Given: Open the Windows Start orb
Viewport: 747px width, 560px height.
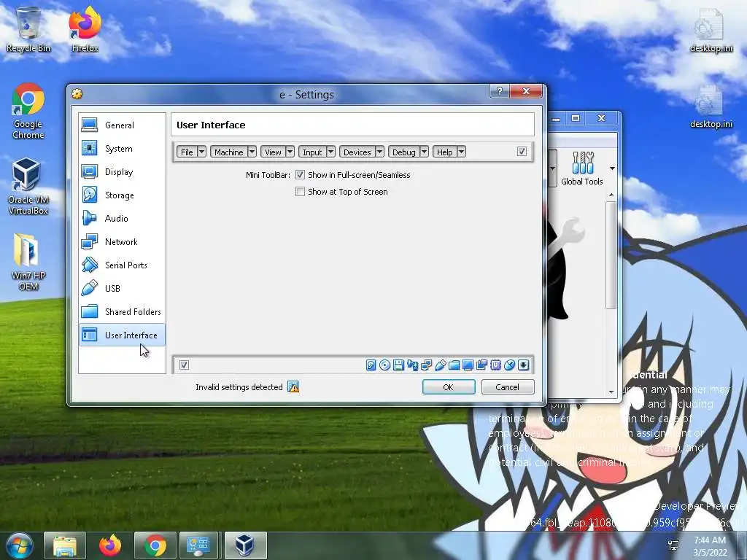Looking at the screenshot, I should [x=18, y=545].
